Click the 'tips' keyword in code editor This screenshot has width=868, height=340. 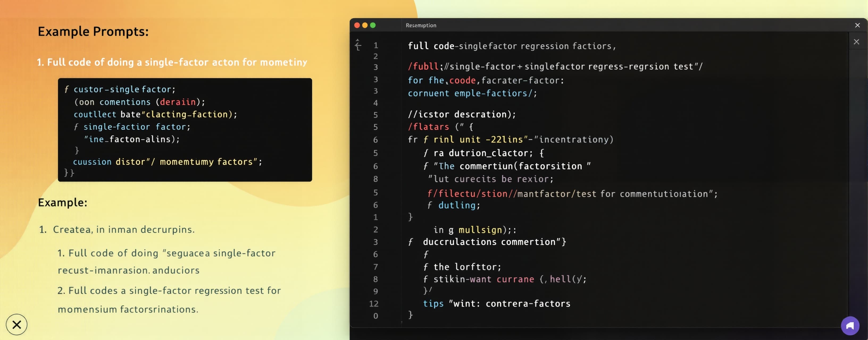(x=433, y=304)
